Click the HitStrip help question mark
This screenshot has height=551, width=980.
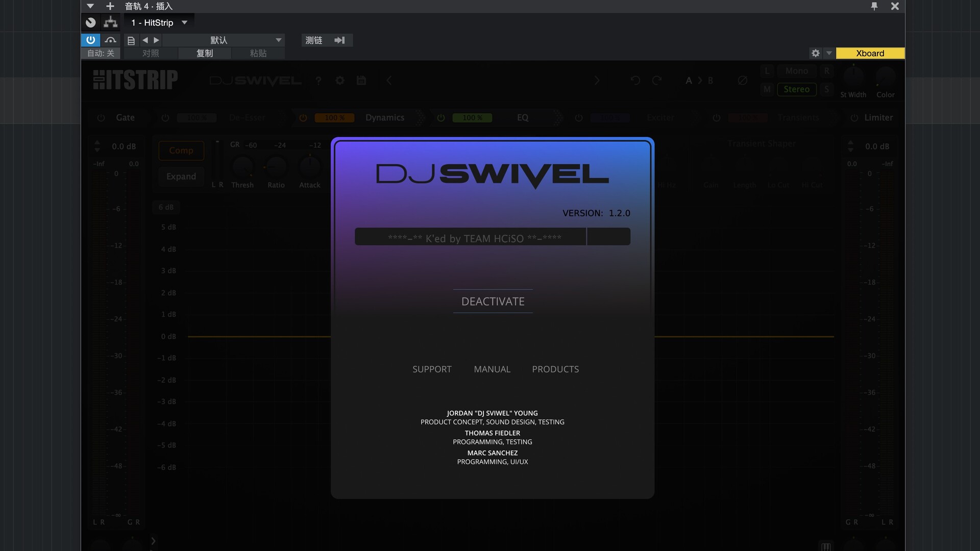click(x=318, y=81)
